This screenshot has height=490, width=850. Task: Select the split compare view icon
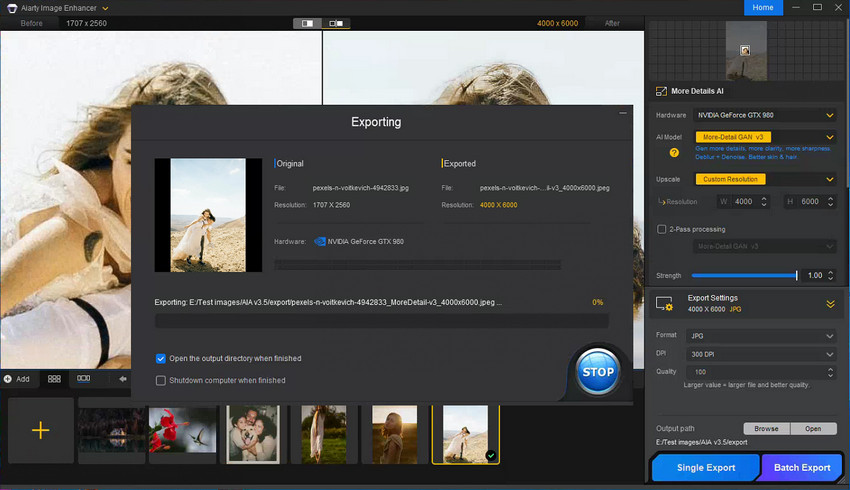[309, 22]
